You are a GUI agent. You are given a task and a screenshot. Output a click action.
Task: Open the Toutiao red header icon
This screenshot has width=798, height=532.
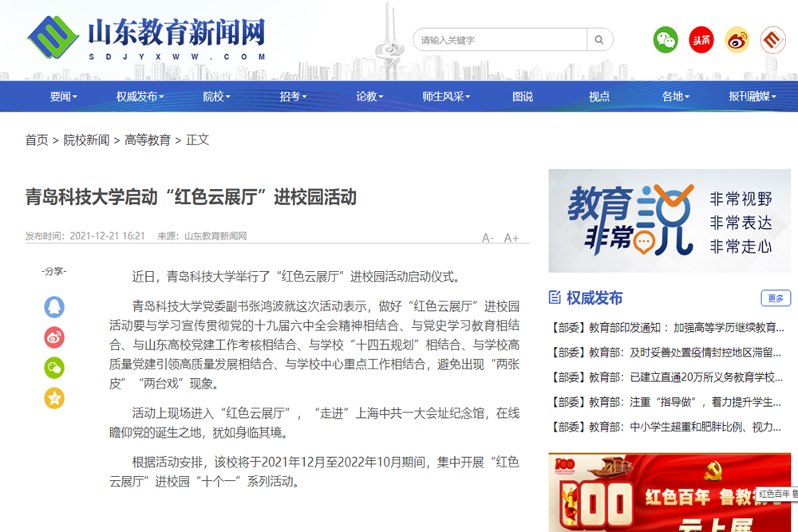[701, 40]
